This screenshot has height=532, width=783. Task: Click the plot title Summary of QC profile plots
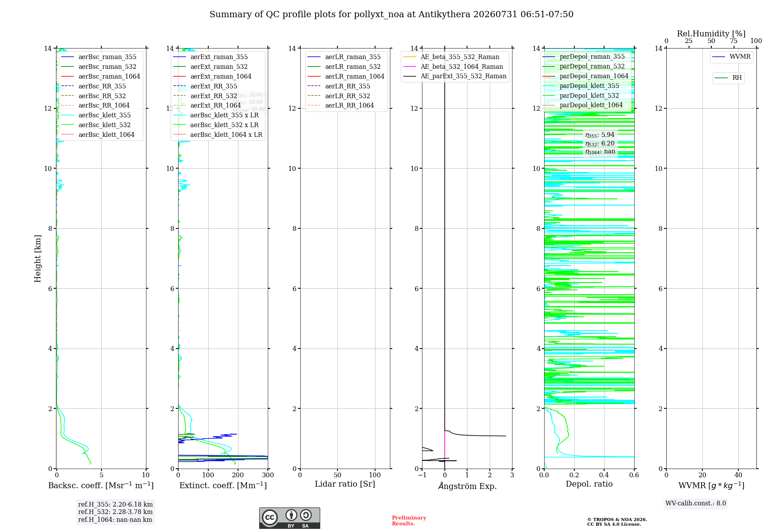(x=391, y=14)
